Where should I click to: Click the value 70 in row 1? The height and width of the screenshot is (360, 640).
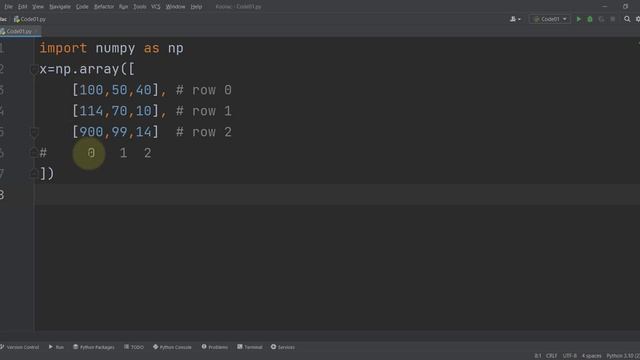tap(119, 111)
